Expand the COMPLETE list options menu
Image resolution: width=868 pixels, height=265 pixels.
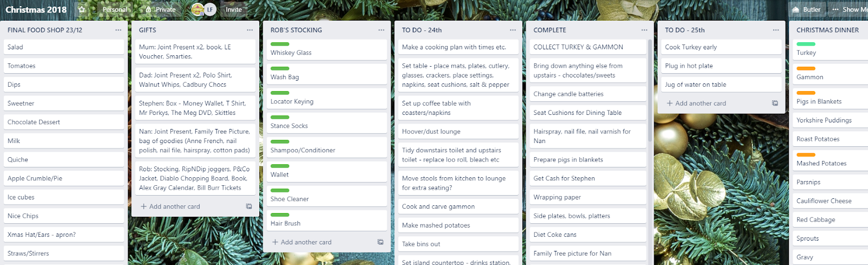644,30
